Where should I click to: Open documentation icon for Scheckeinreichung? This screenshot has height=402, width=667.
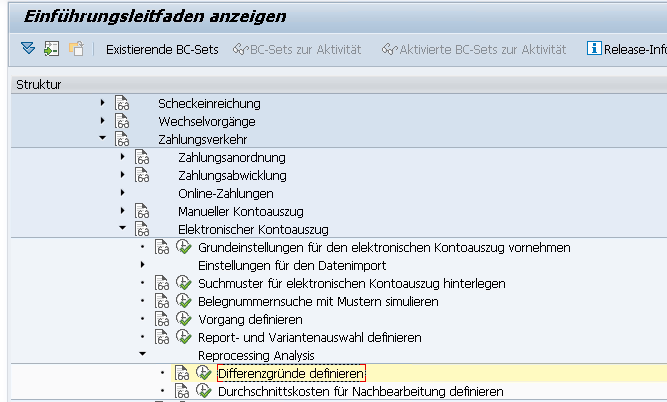pos(123,103)
